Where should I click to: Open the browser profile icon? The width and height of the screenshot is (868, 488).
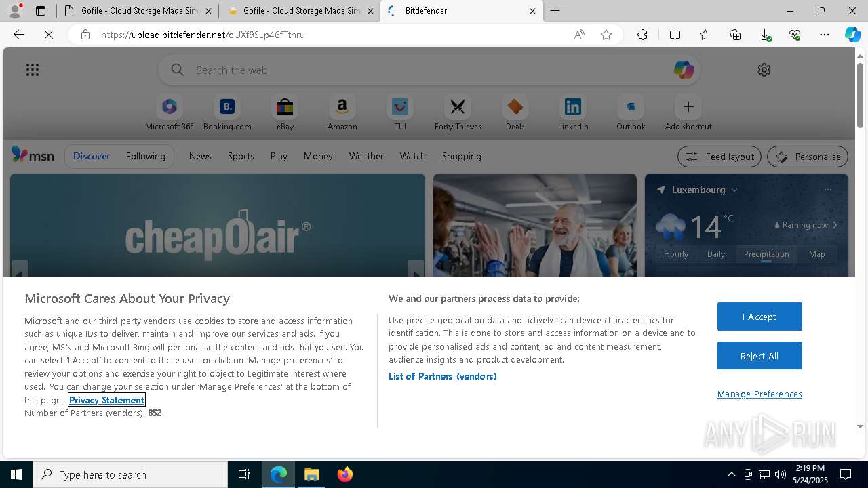15,11
